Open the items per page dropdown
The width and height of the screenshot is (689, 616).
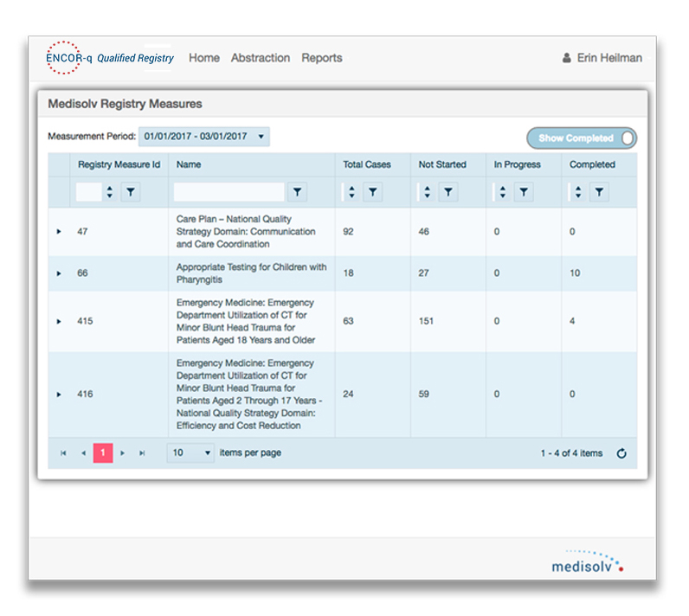pos(190,452)
